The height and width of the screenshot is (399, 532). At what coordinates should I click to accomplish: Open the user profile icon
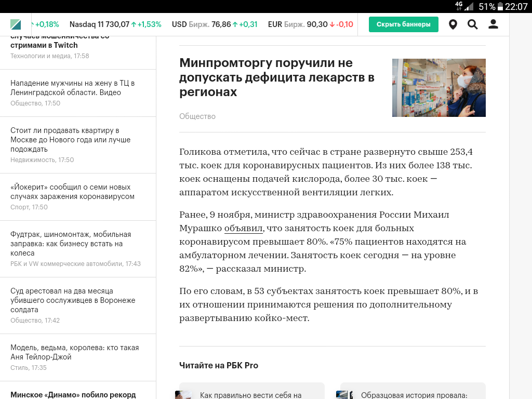tap(493, 24)
